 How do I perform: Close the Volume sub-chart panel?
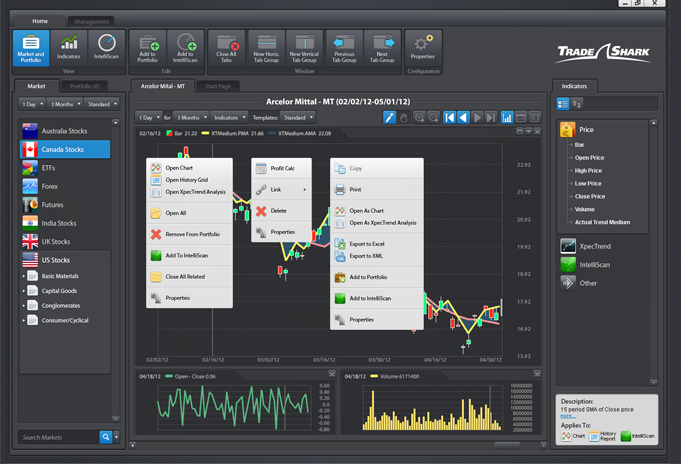tap(537, 374)
